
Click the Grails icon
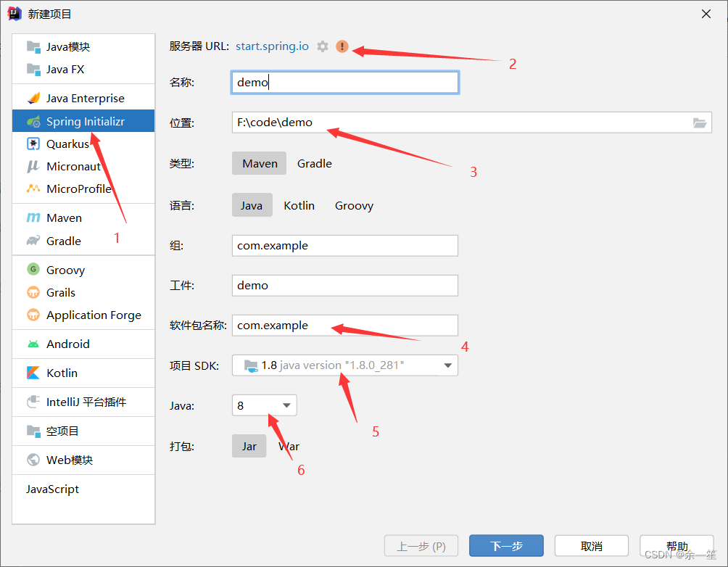pos(33,292)
